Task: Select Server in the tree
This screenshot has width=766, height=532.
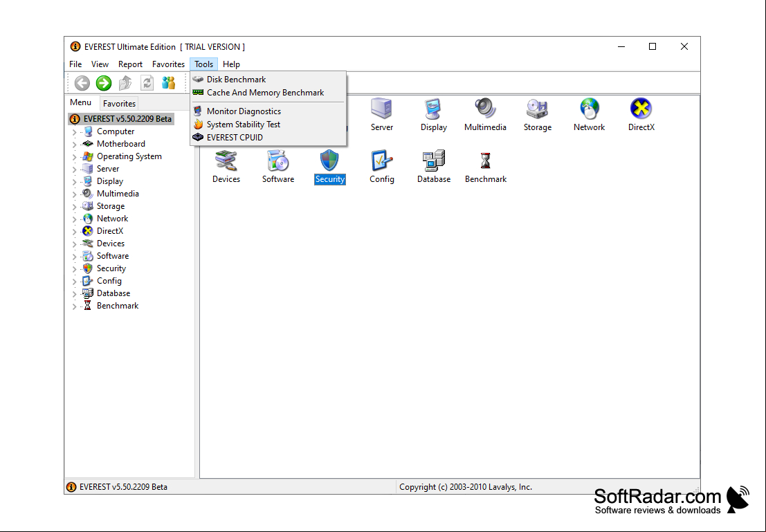Action: (x=108, y=169)
